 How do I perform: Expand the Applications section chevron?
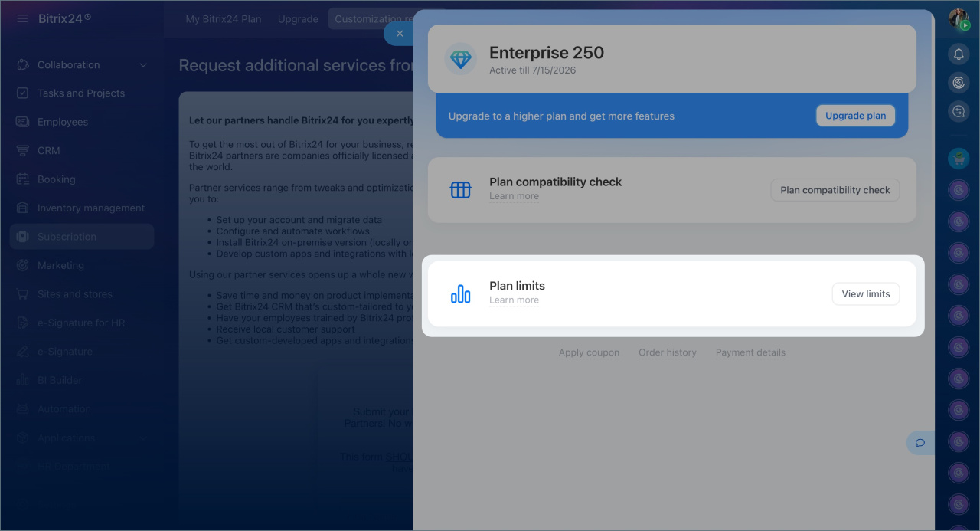(143, 438)
